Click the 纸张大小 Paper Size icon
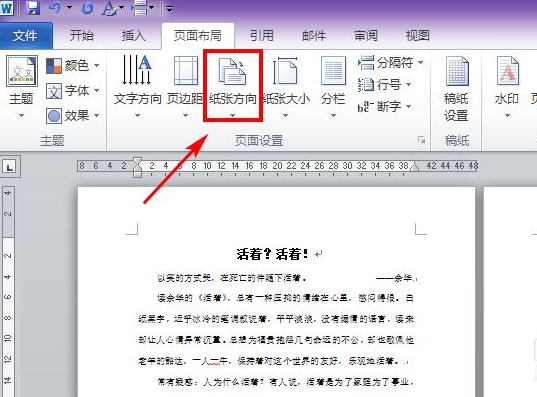 (x=285, y=71)
